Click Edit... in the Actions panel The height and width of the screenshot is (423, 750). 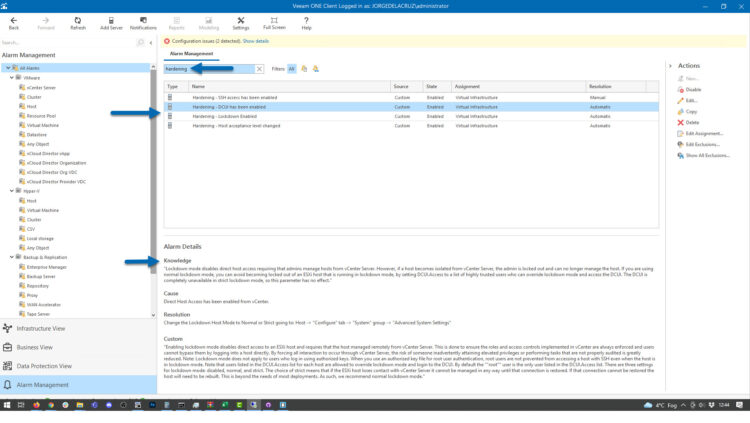coord(687,100)
